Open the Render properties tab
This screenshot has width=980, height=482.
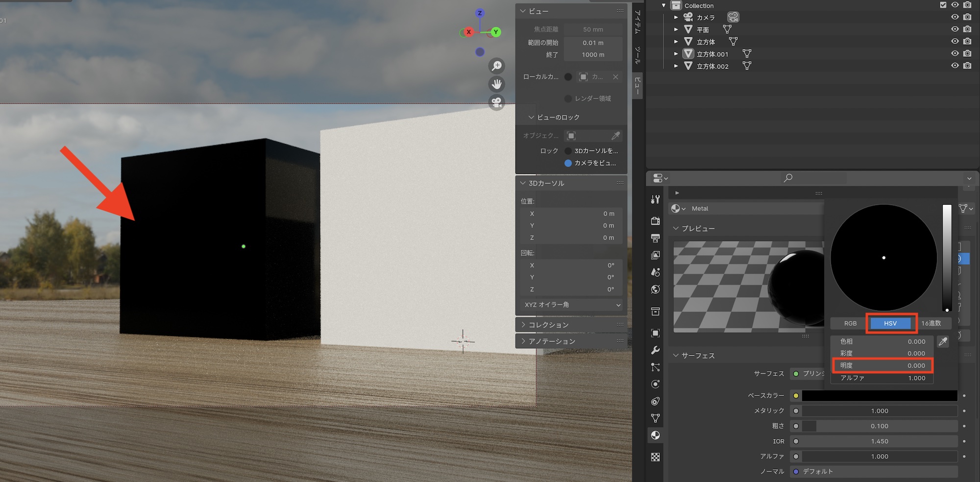[x=655, y=221]
